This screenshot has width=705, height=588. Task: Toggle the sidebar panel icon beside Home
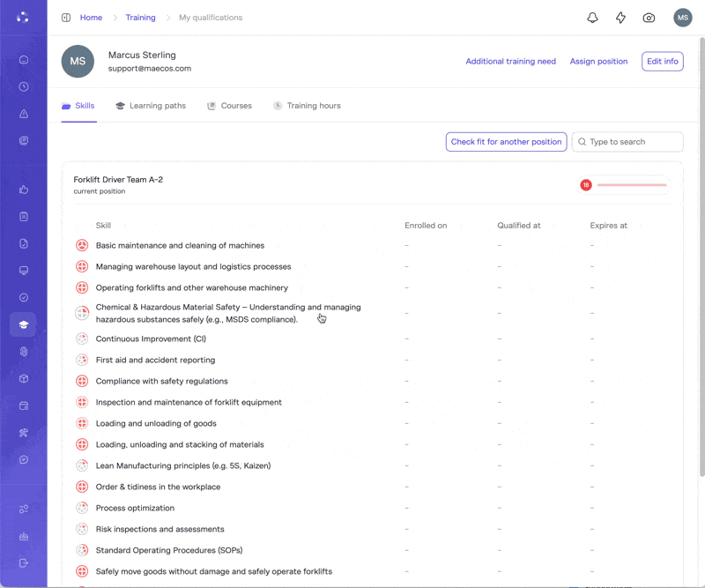(66, 18)
